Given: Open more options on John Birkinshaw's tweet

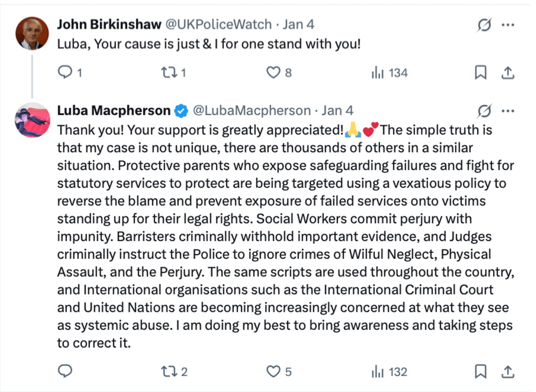Looking at the screenshot, I should (x=508, y=25).
